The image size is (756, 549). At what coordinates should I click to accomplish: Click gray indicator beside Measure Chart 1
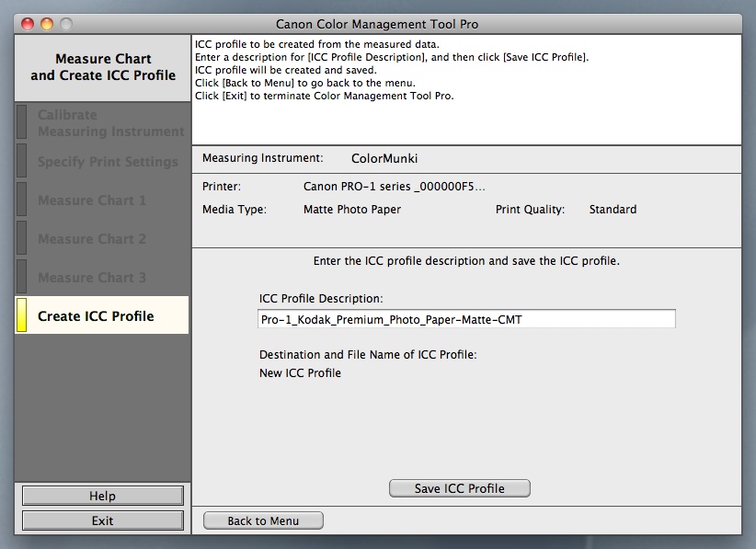click(22, 200)
